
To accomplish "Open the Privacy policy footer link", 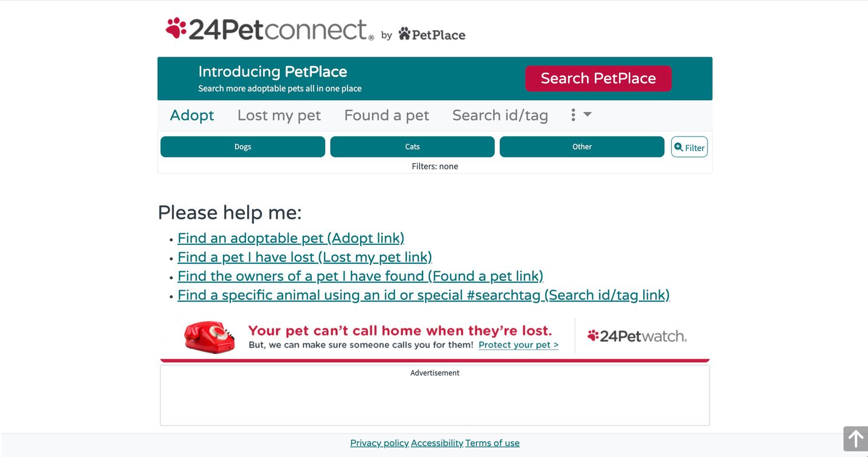I will click(x=380, y=443).
